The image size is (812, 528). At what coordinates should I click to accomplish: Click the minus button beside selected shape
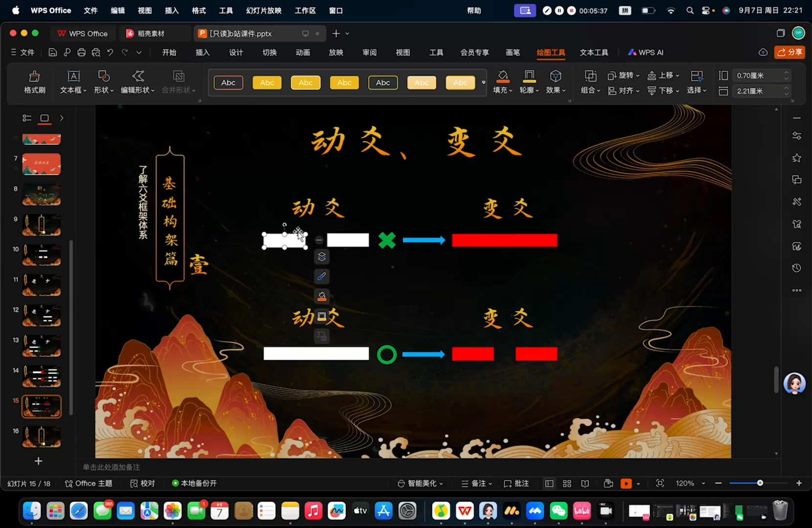tap(319, 240)
